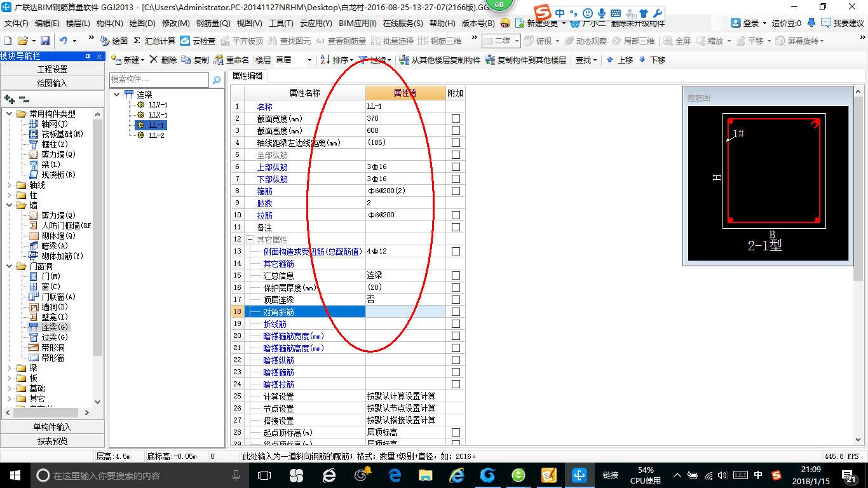Screen dimensions: 868x488
Task: Click the 绘图 (draw) toolbar icon
Action: [105, 41]
